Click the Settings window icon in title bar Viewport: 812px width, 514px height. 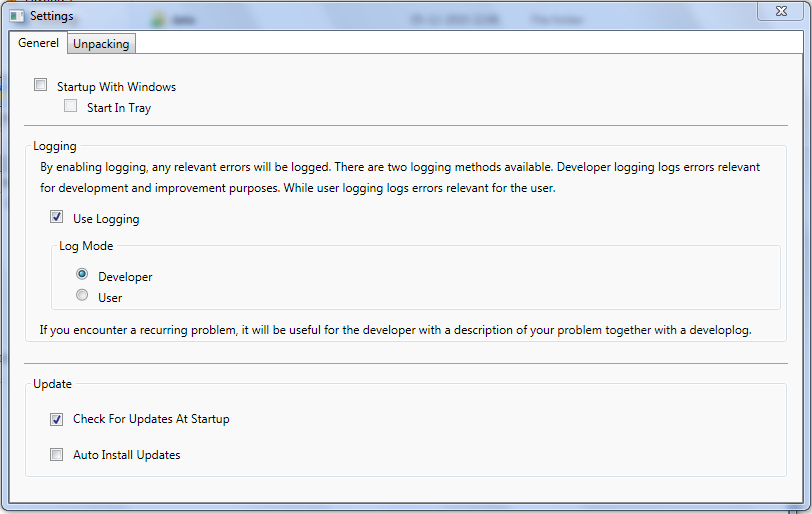coord(16,16)
